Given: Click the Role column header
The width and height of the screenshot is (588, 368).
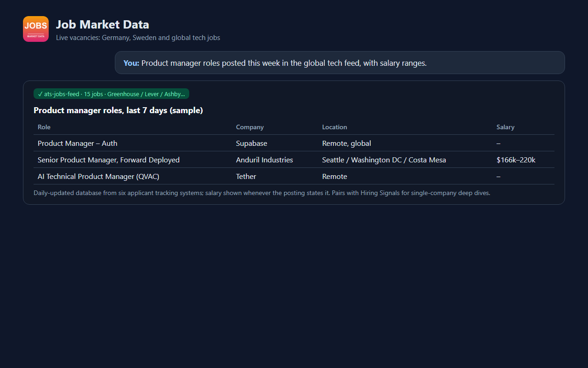Looking at the screenshot, I should 44,127.
